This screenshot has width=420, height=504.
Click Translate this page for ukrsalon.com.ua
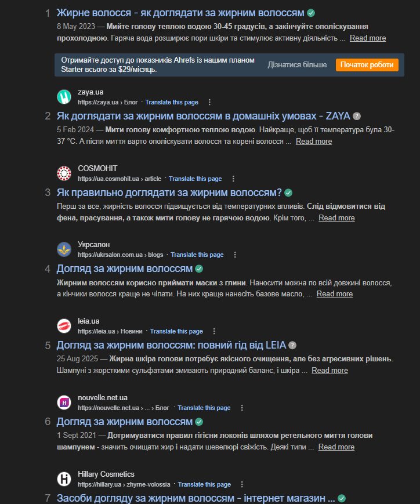click(x=197, y=255)
